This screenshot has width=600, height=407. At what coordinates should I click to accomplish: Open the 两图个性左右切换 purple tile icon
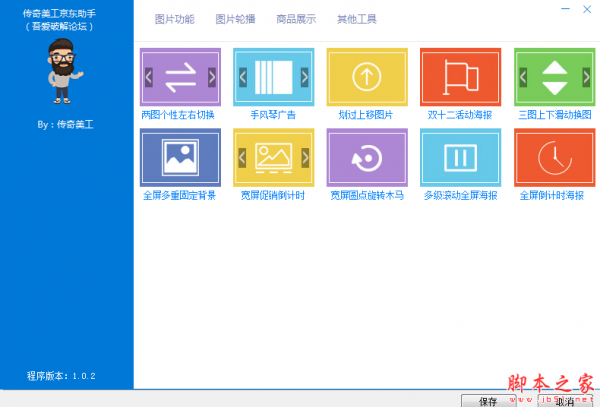(180, 77)
